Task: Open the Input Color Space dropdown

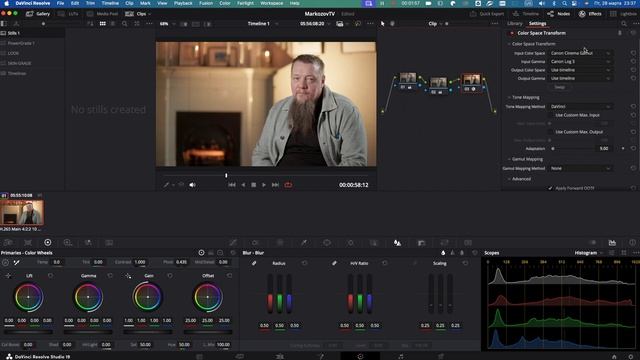Action: pos(580,53)
